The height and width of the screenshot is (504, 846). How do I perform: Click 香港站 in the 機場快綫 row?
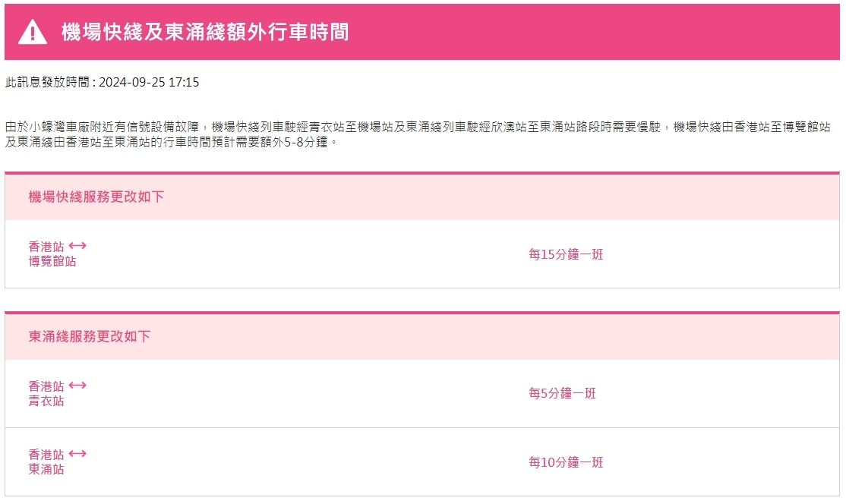(x=46, y=247)
